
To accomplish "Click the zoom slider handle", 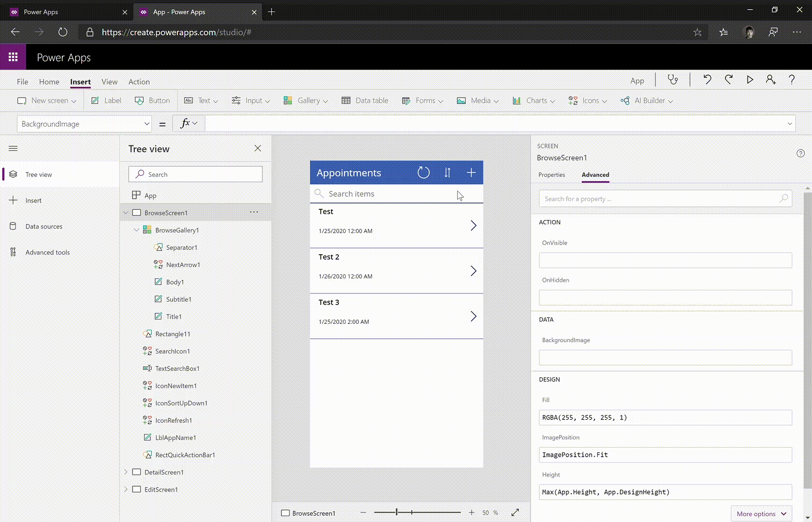I will tap(396, 512).
